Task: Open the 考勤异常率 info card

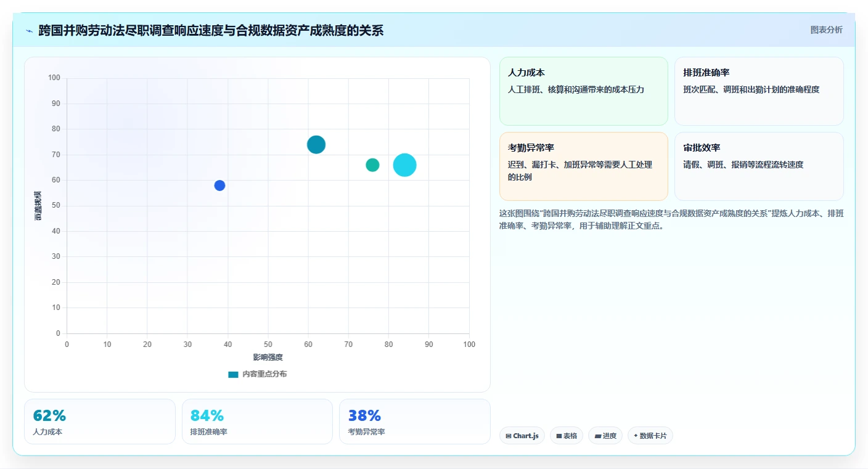Action: (x=583, y=166)
